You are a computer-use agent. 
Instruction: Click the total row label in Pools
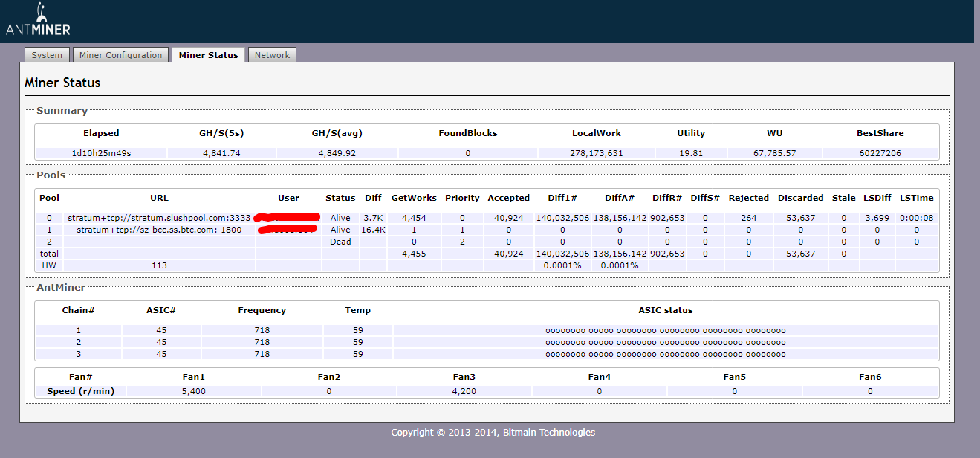click(49, 254)
